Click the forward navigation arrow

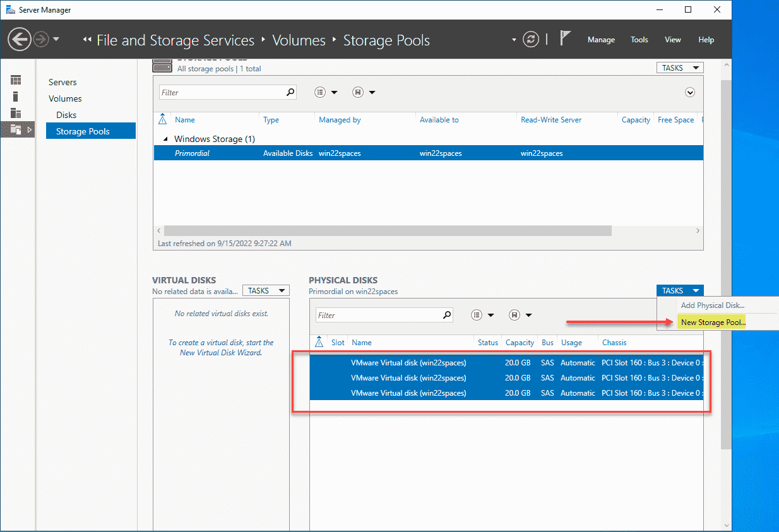(x=41, y=40)
